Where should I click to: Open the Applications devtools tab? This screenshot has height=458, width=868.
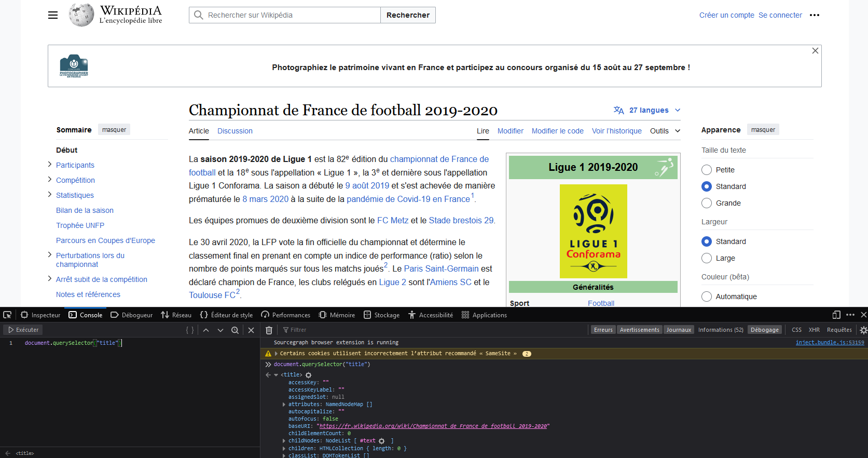484,315
